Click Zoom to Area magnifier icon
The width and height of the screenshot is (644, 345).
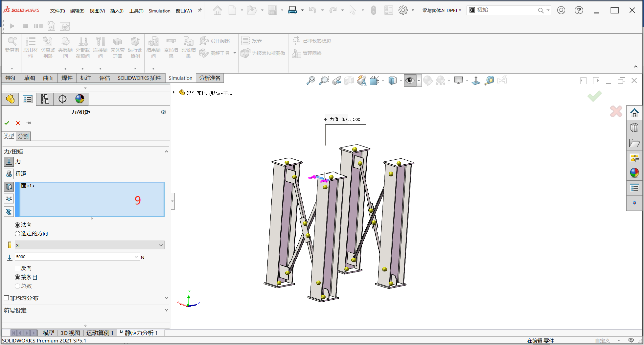(x=324, y=80)
